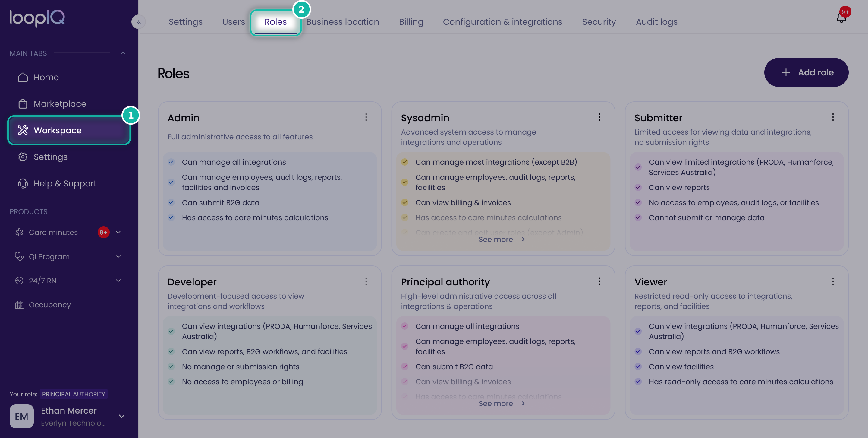The image size is (868, 438).
Task: Open the Audit logs tab
Action: (x=656, y=22)
